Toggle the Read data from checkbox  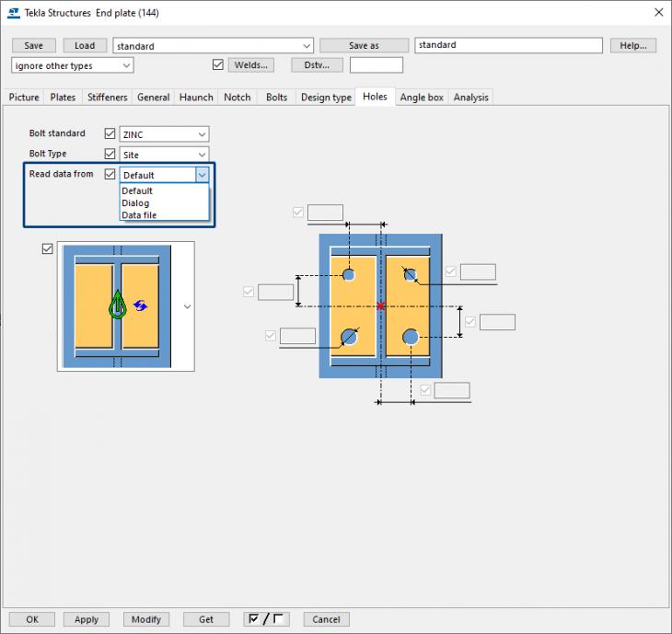(110, 174)
